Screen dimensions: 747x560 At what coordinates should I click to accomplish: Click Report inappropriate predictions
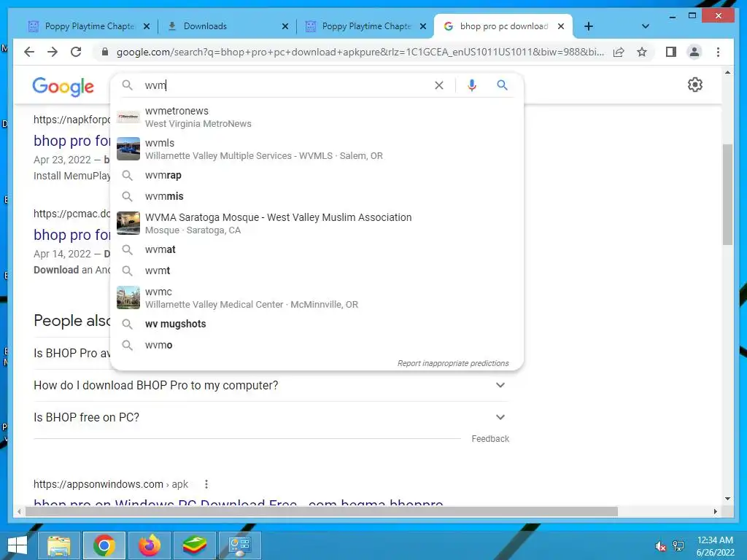453,363
